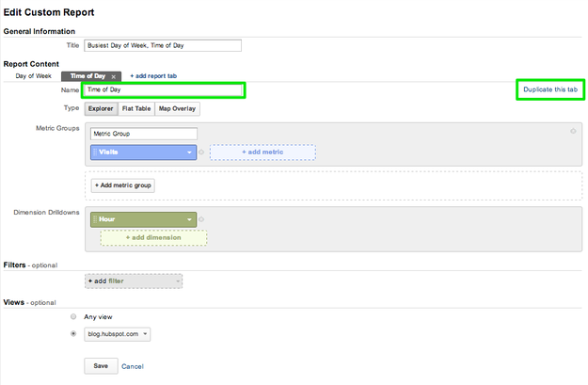Grab the Visits metric drag handle
Screen dimensions: 588x385
(x=95, y=151)
